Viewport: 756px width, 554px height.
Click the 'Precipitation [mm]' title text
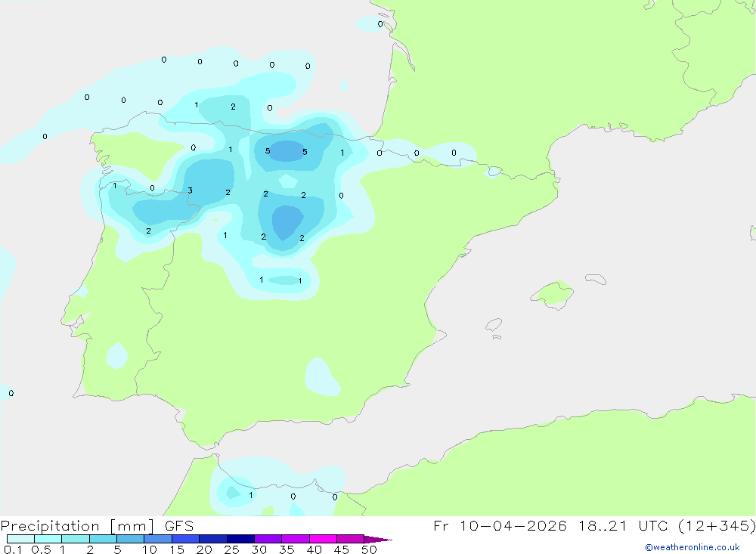pyautogui.click(x=77, y=526)
